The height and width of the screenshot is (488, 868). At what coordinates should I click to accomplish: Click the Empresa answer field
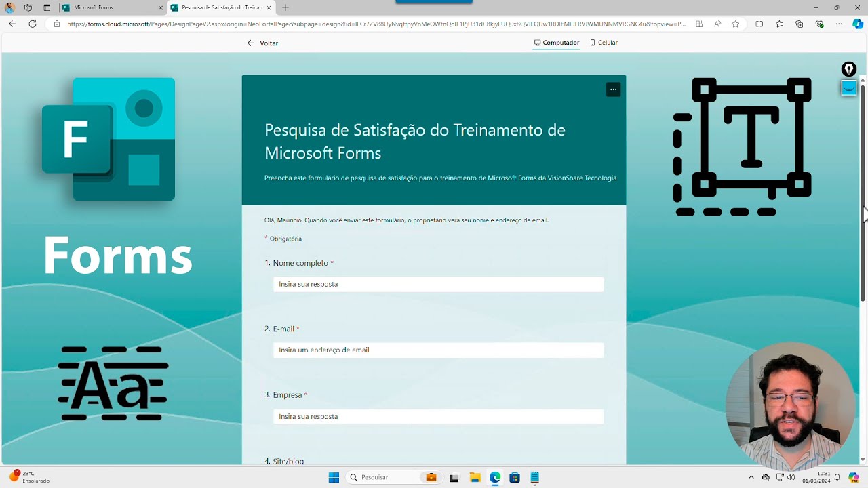tap(438, 416)
